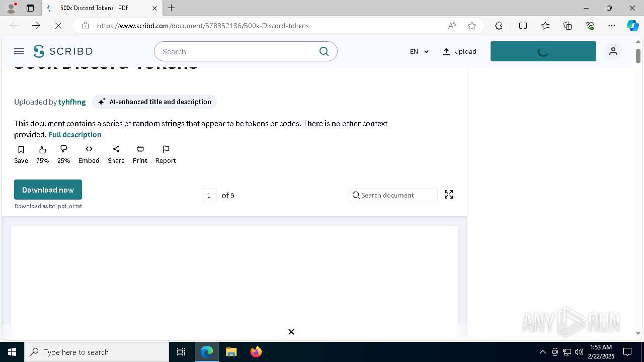Enter fullscreen document view

click(449, 195)
